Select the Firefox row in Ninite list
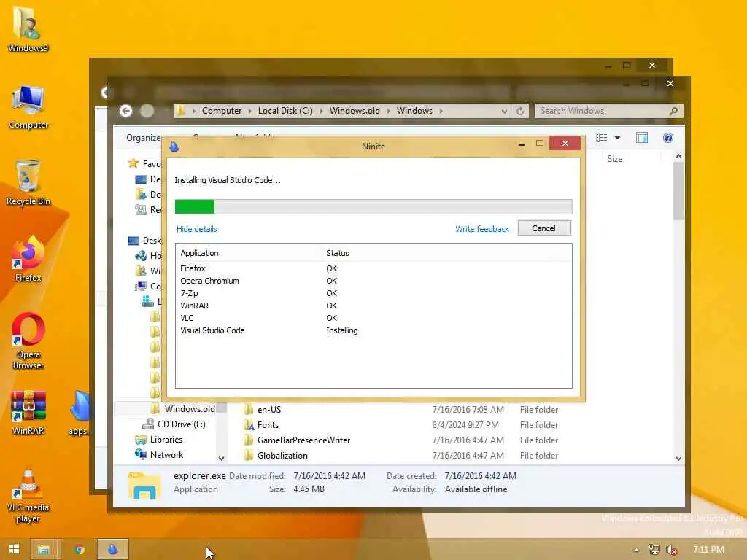This screenshot has width=747, height=560. click(x=373, y=268)
